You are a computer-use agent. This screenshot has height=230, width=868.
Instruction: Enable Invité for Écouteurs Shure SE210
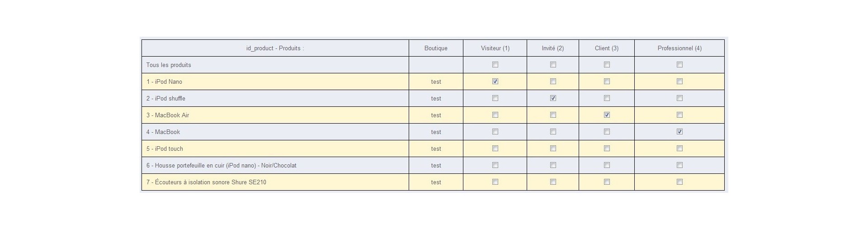coord(553,182)
